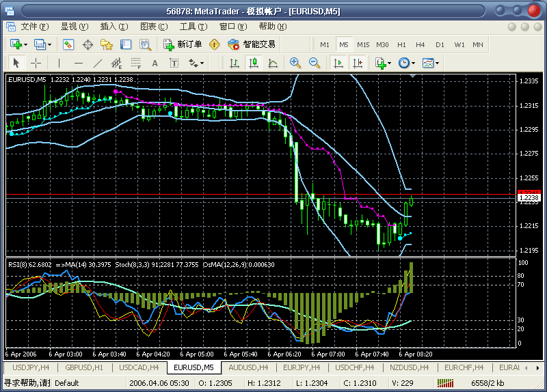The image size is (547, 392).
Task: Select the Fibonacci retracement tool
Action: tap(135, 63)
